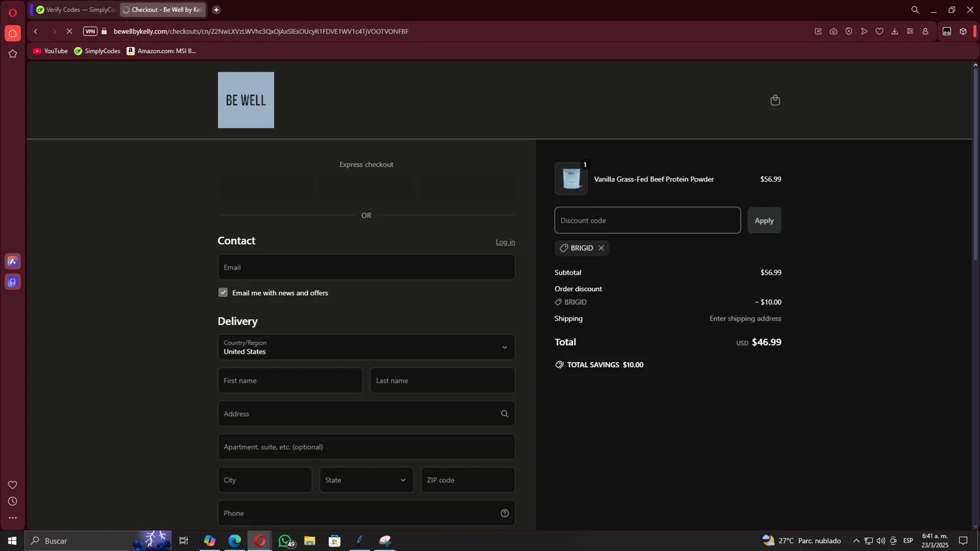This screenshot has width=980, height=551.
Task: Click the Buscar taskbar search box
Action: point(98,541)
